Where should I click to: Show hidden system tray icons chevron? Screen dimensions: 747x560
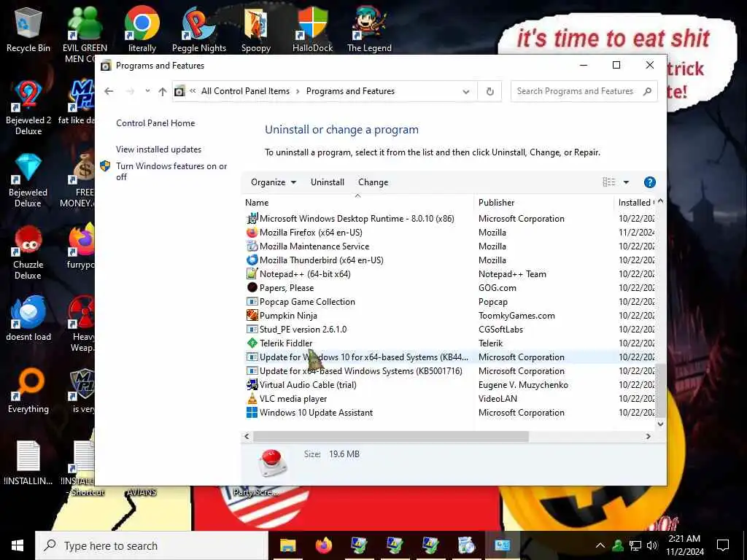(600, 545)
